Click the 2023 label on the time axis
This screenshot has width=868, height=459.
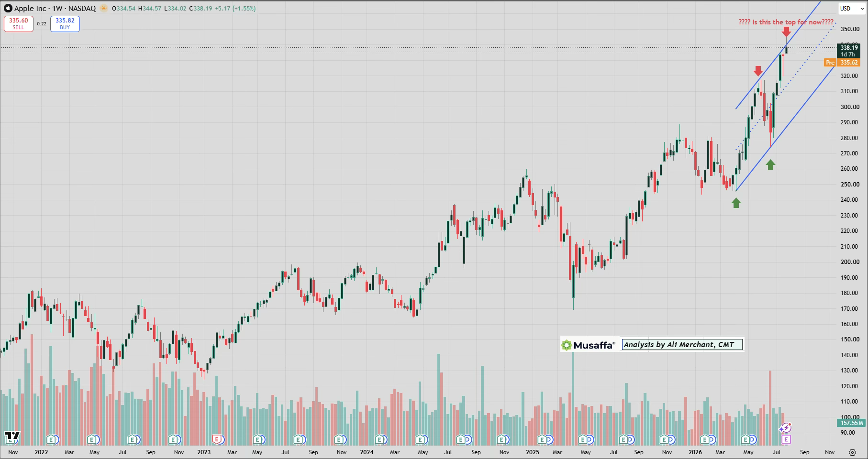point(204,452)
